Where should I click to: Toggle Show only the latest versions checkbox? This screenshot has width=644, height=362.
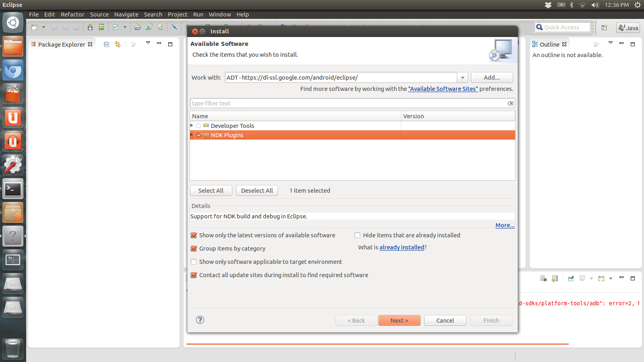point(194,235)
